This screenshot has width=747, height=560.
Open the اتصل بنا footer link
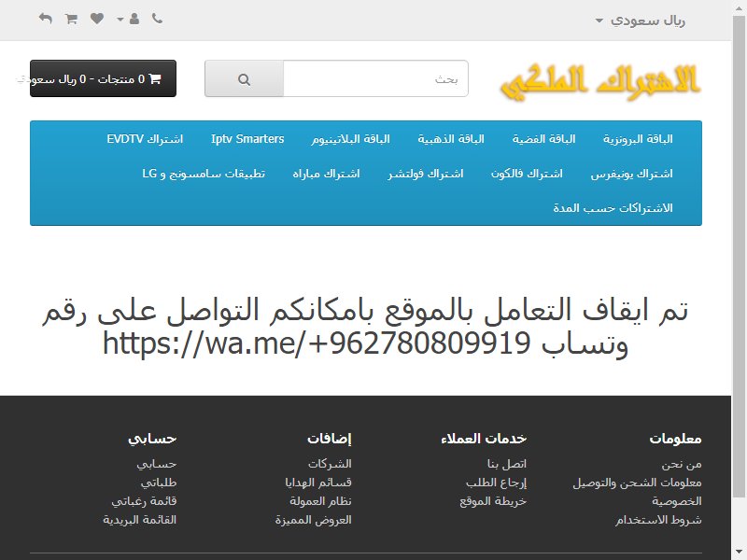(507, 464)
